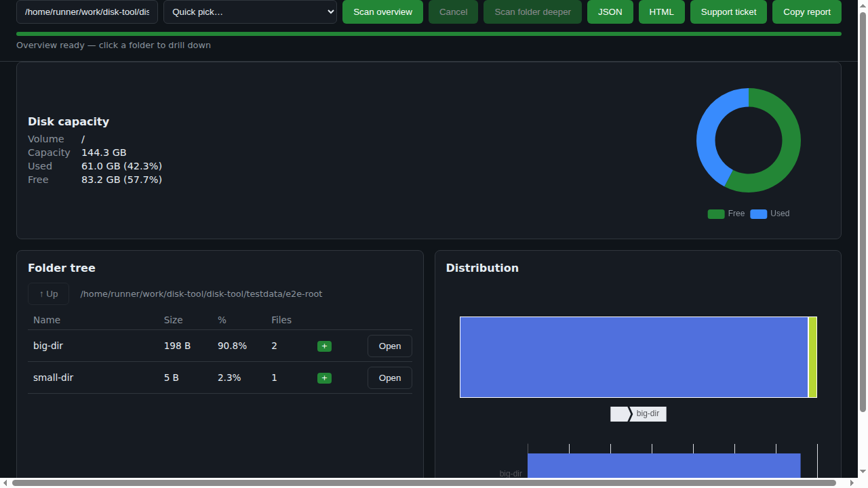Image resolution: width=868 pixels, height=488 pixels.
Task: Toggle the Used legend swatch
Action: pos(759,214)
